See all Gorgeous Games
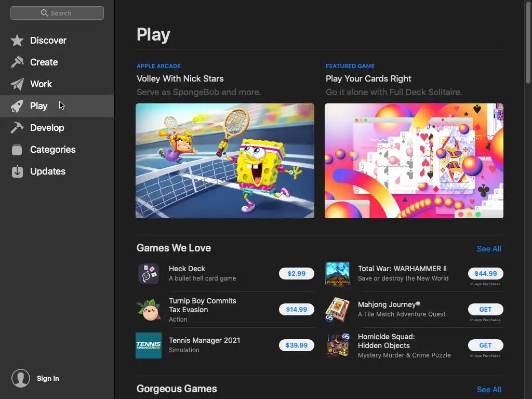 (x=489, y=390)
